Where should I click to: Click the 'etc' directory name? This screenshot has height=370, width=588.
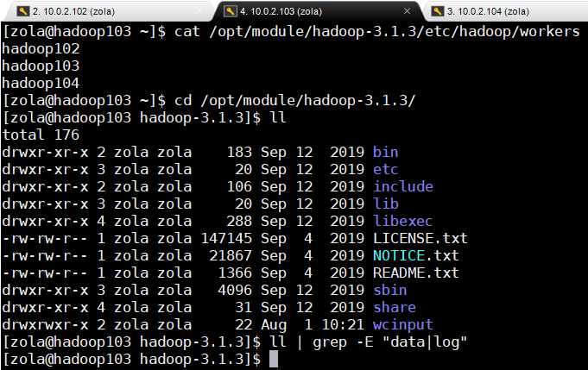[x=385, y=169]
